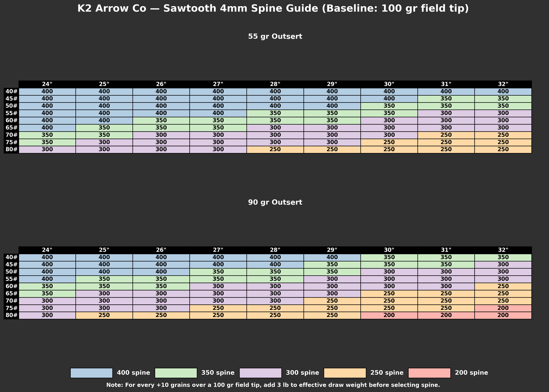This screenshot has height=392, width=549.
Task: Click the field tip note at the bottom
Action: (x=273, y=385)
